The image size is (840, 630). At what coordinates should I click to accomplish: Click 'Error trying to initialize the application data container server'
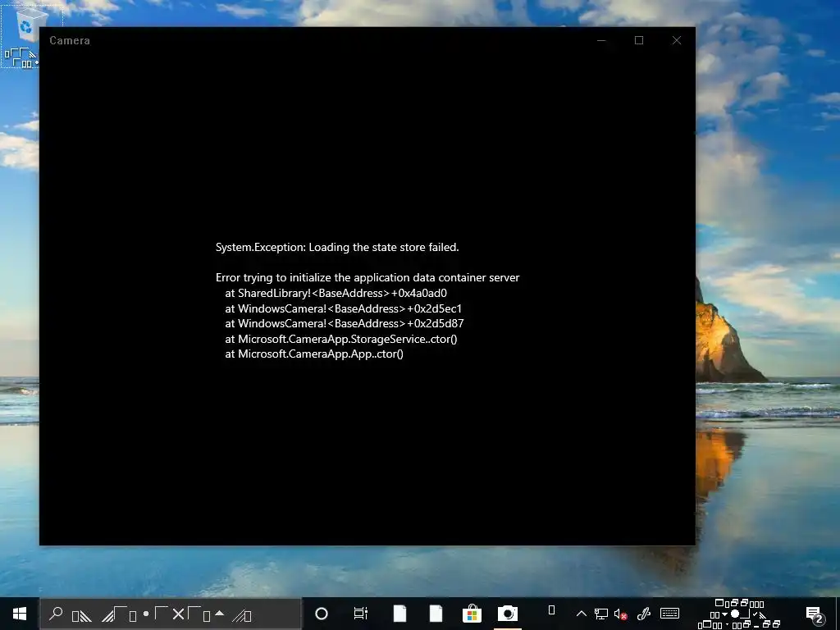(367, 277)
